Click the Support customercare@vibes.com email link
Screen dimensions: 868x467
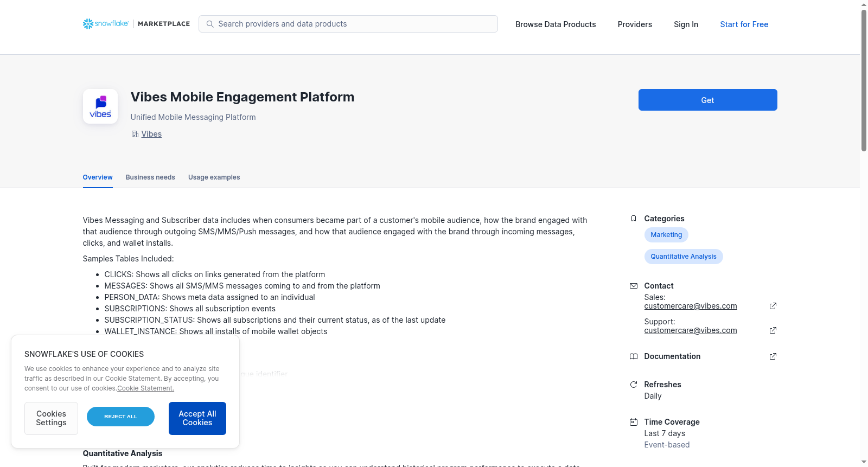pyautogui.click(x=691, y=330)
